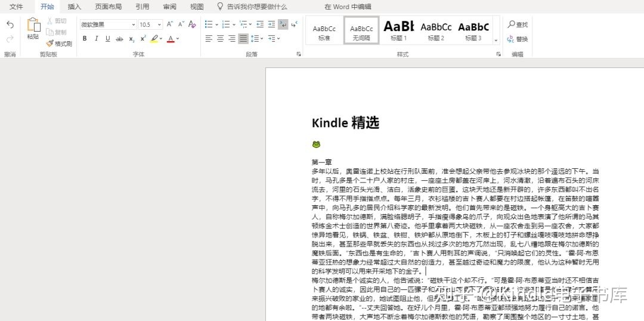Apply the 标题 2 heading style

pyautogui.click(x=436, y=30)
